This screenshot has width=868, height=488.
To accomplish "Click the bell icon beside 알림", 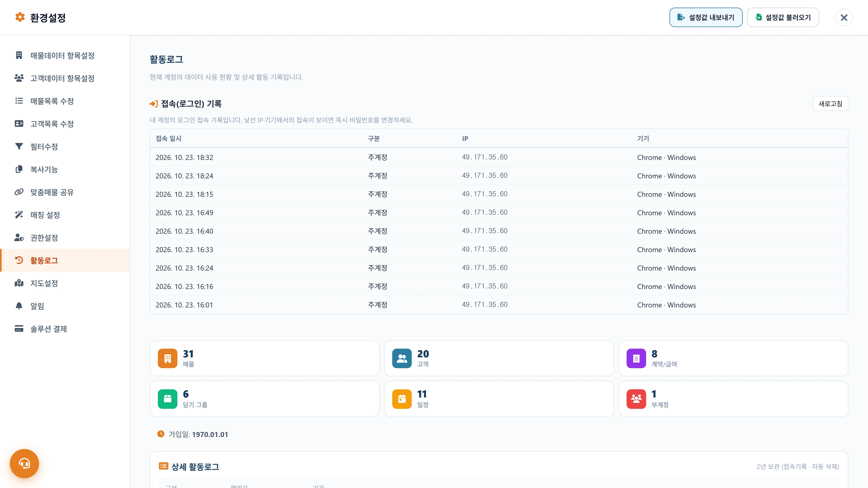I will click(x=19, y=306).
